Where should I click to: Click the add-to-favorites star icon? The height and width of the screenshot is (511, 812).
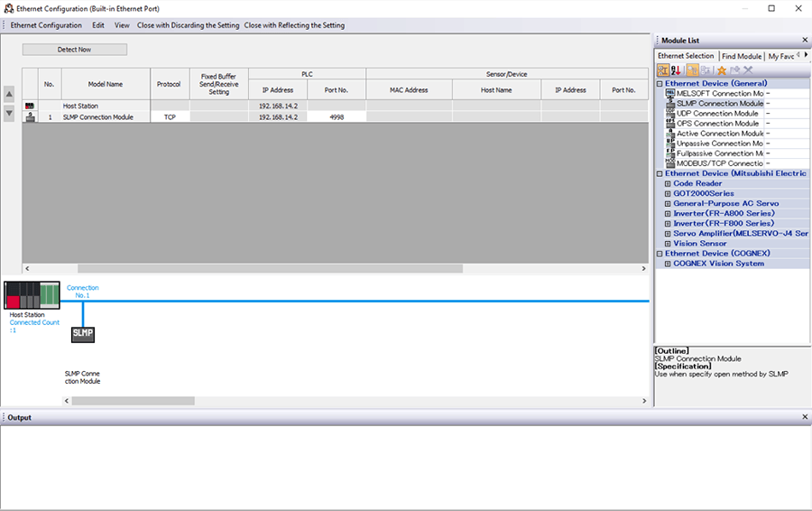coord(722,70)
